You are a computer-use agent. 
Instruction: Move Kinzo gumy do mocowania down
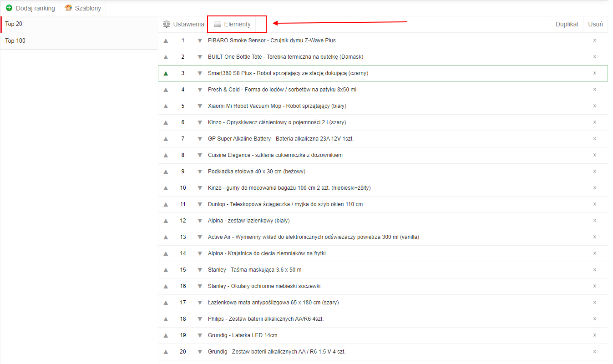tap(200, 188)
